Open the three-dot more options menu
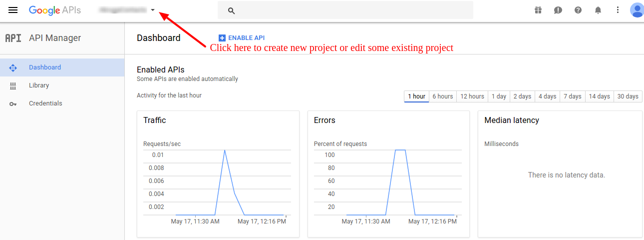Viewport: 644px width, 240px height. click(x=618, y=10)
